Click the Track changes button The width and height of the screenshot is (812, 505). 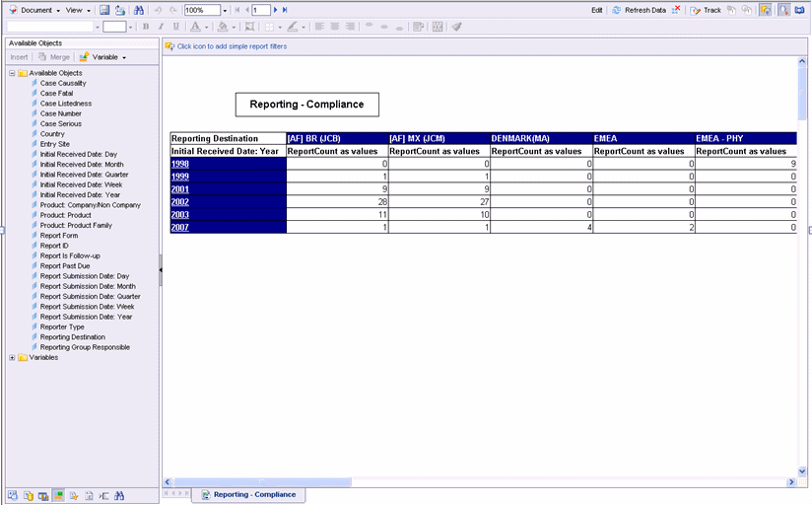(706, 10)
